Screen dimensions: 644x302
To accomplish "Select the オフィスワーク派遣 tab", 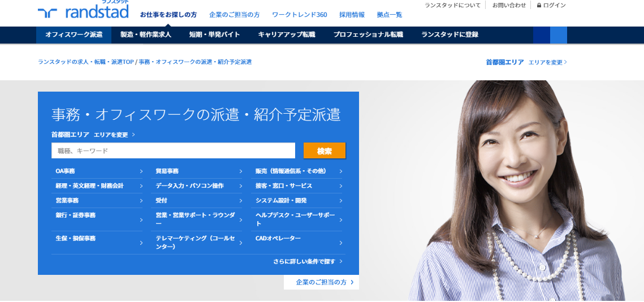I will (x=74, y=35).
